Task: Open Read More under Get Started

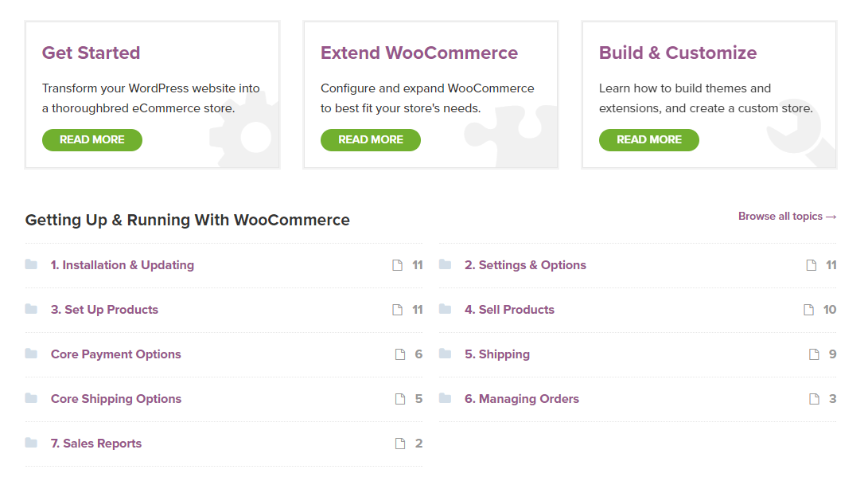Action: (92, 139)
